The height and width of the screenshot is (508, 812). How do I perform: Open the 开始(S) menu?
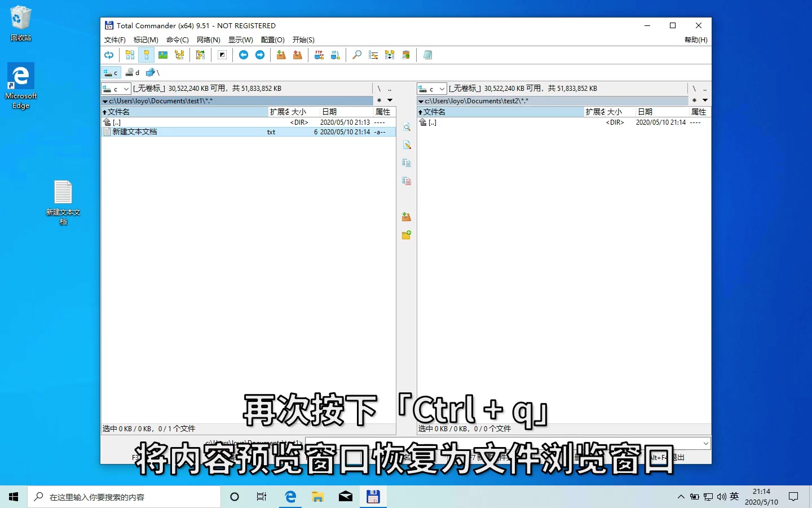(303, 40)
